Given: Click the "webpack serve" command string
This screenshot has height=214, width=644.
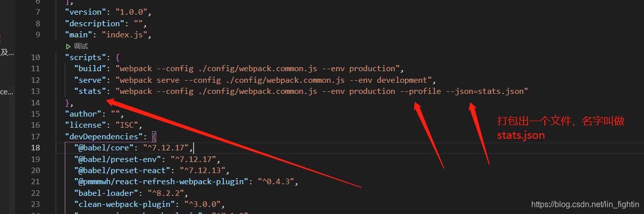Looking at the screenshot, I should click(274, 80).
